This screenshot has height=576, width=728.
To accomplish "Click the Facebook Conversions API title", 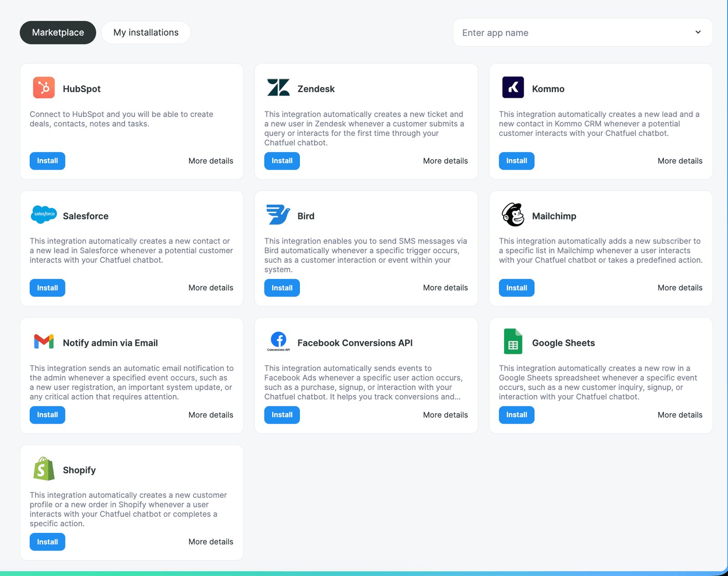I will point(355,343).
